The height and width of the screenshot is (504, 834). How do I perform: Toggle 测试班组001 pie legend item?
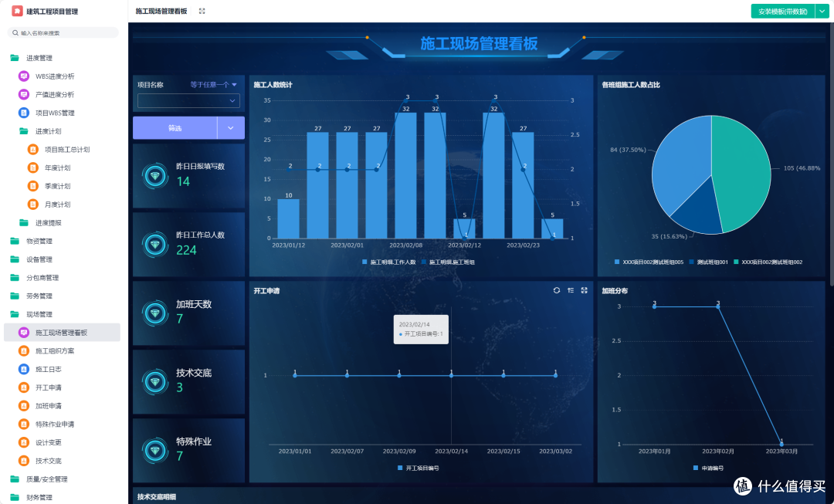pyautogui.click(x=708, y=262)
